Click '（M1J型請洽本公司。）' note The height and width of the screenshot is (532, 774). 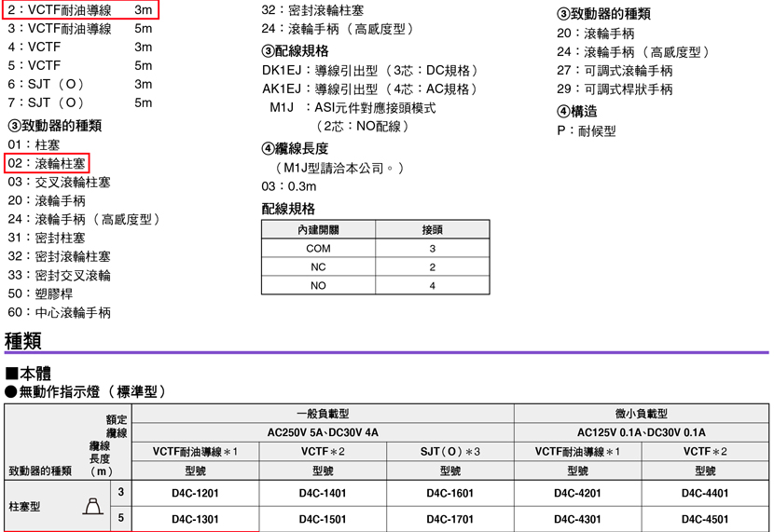tap(339, 168)
